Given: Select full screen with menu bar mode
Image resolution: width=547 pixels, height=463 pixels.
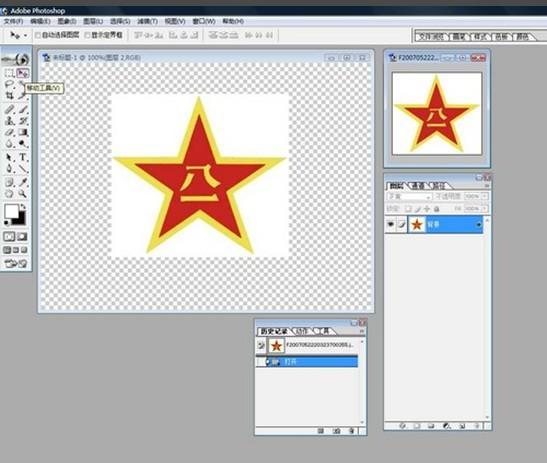Looking at the screenshot, I should click(x=16, y=250).
